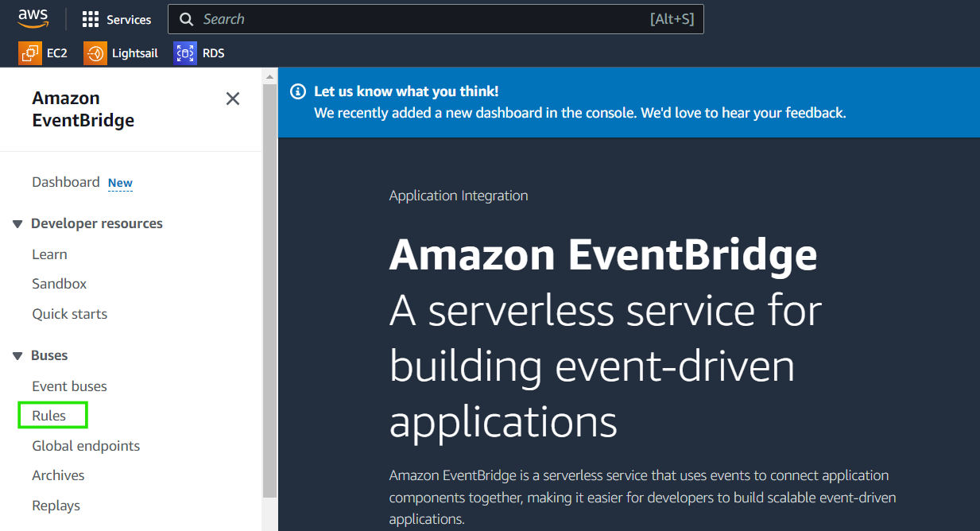The height and width of the screenshot is (531, 980).
Task: Close the Amazon EventBridge side panel
Action: (233, 99)
